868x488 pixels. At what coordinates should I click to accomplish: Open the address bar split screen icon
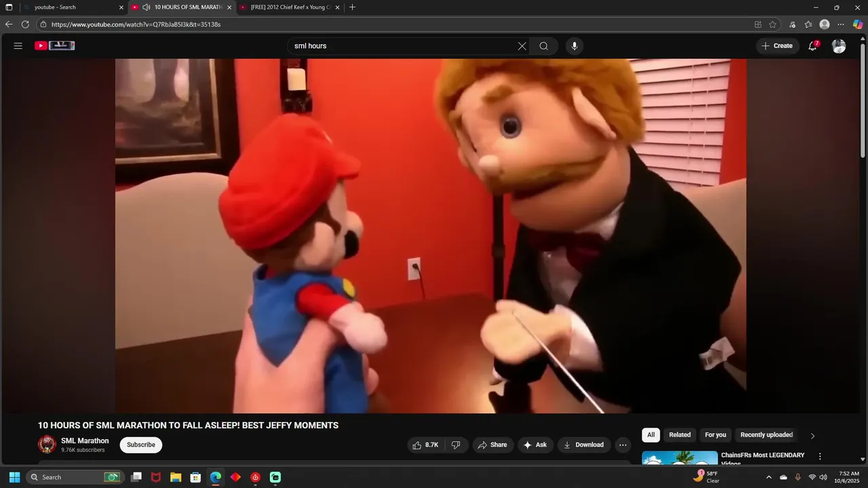tap(758, 24)
